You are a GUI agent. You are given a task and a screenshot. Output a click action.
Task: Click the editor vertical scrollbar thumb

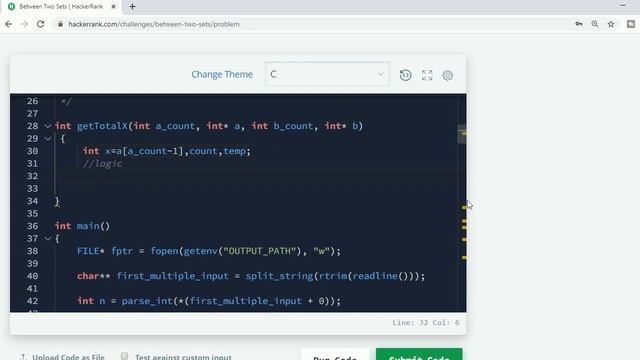462,134
